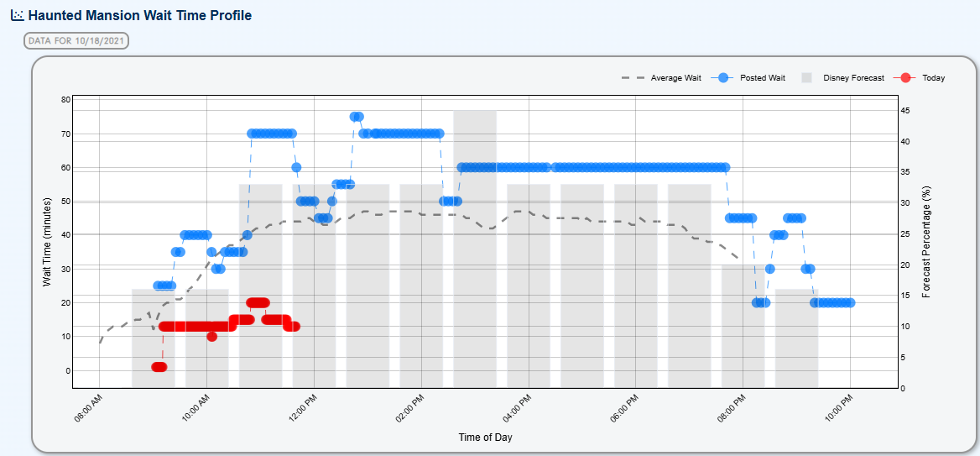Click the 02:00 PM x-axis label
The width and height of the screenshot is (980, 456).
(412, 409)
